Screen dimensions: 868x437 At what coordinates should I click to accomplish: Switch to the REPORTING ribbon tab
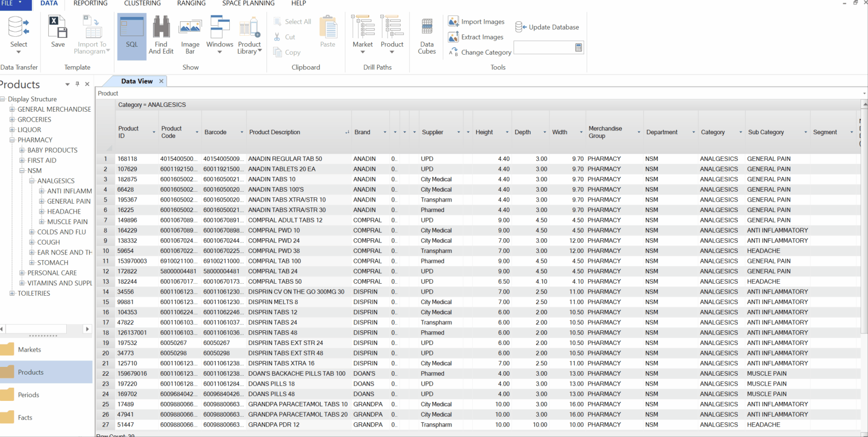(x=90, y=3)
